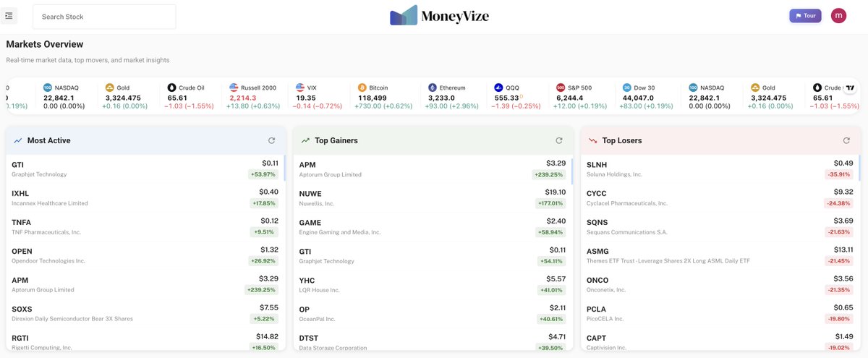The width and height of the screenshot is (868, 358).
Task: Click the Top Losers downward trend icon
Action: [x=593, y=140]
